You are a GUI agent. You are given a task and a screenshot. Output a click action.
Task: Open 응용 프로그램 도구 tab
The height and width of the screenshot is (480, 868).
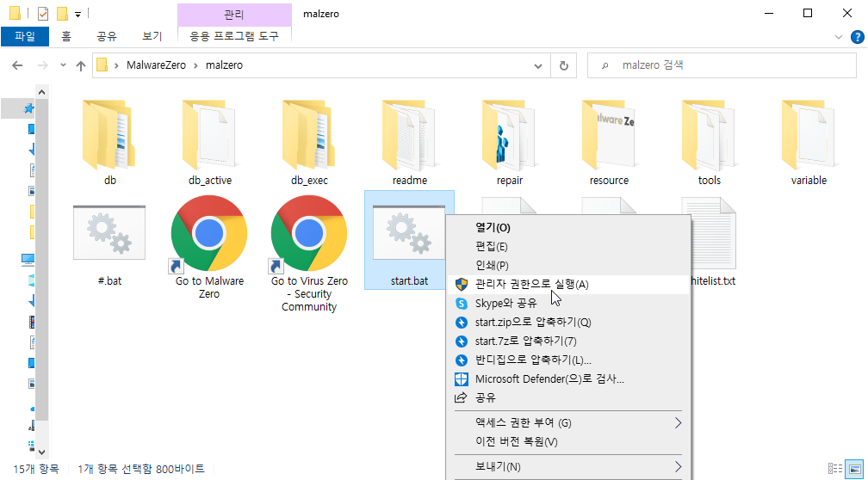tap(234, 36)
